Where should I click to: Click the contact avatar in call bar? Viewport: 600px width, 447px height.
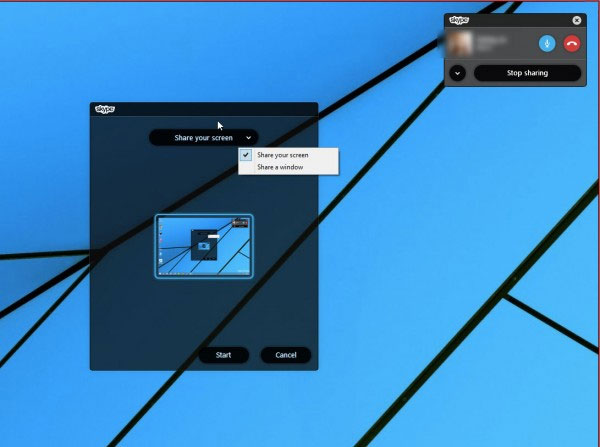(x=460, y=44)
